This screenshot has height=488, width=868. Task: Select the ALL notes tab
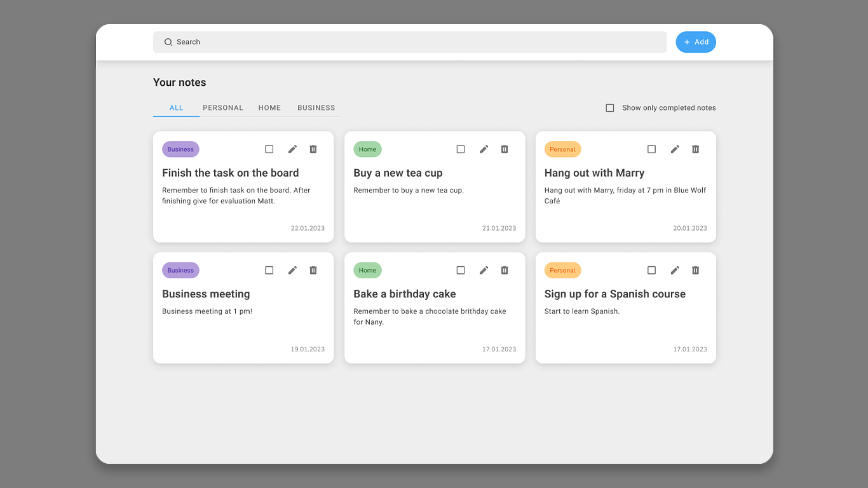(x=176, y=107)
